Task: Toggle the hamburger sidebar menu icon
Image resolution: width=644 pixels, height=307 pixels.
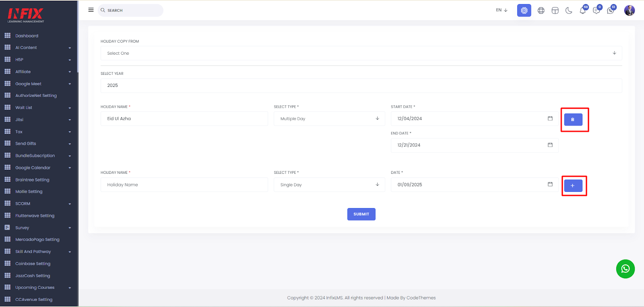Action: point(91,10)
